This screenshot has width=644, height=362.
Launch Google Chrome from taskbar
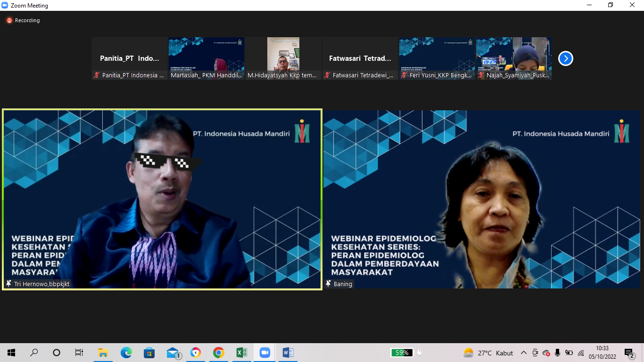(x=218, y=353)
